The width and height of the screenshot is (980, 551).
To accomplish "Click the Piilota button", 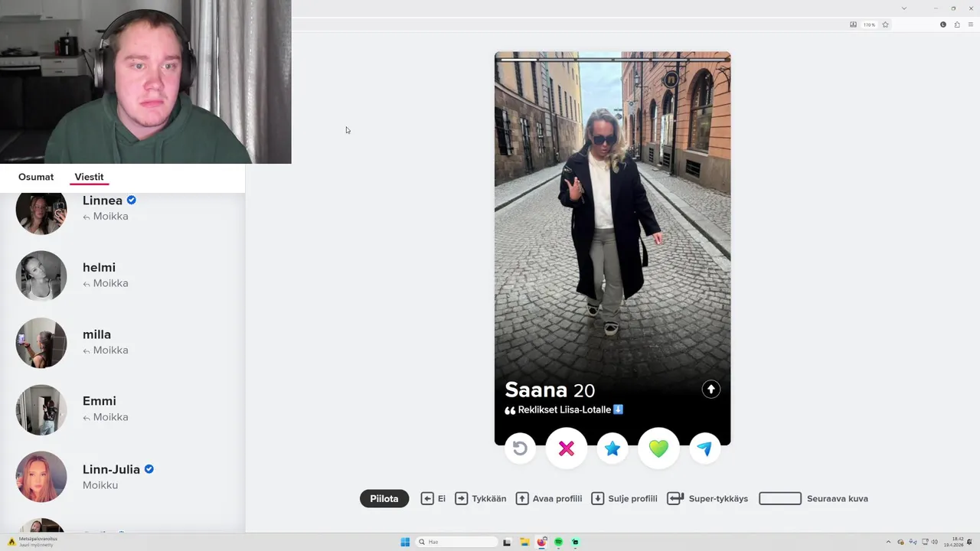I will (384, 498).
